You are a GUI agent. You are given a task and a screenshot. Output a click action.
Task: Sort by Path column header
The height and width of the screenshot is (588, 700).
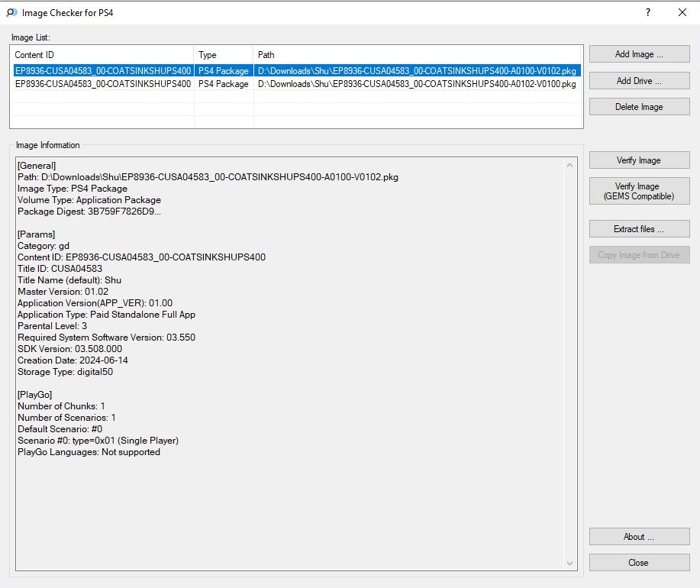pos(418,55)
